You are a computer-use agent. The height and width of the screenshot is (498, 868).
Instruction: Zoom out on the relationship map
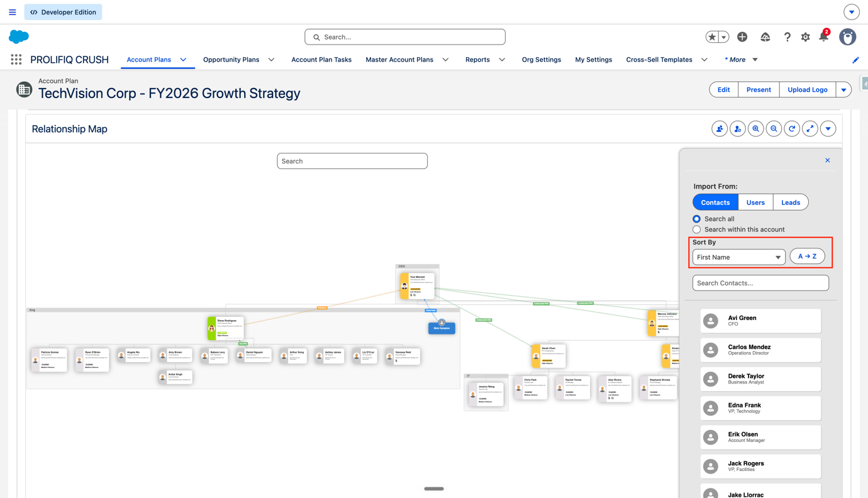[774, 129]
